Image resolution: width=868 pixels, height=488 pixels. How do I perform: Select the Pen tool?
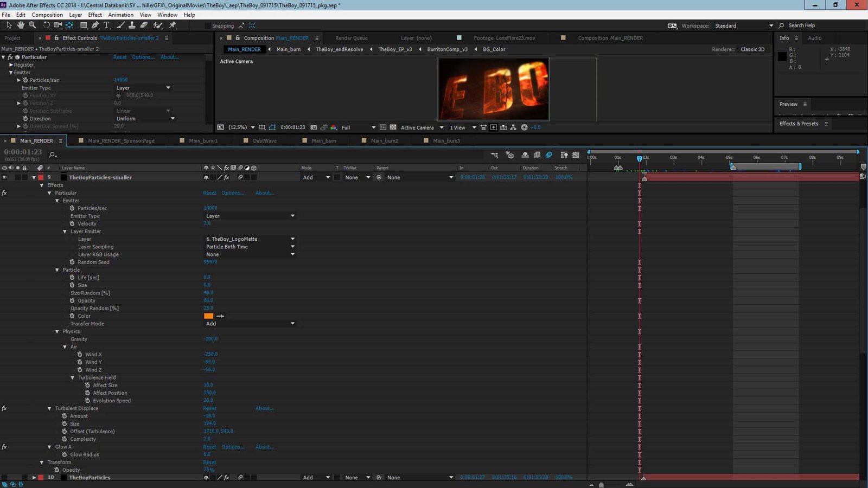(95, 25)
